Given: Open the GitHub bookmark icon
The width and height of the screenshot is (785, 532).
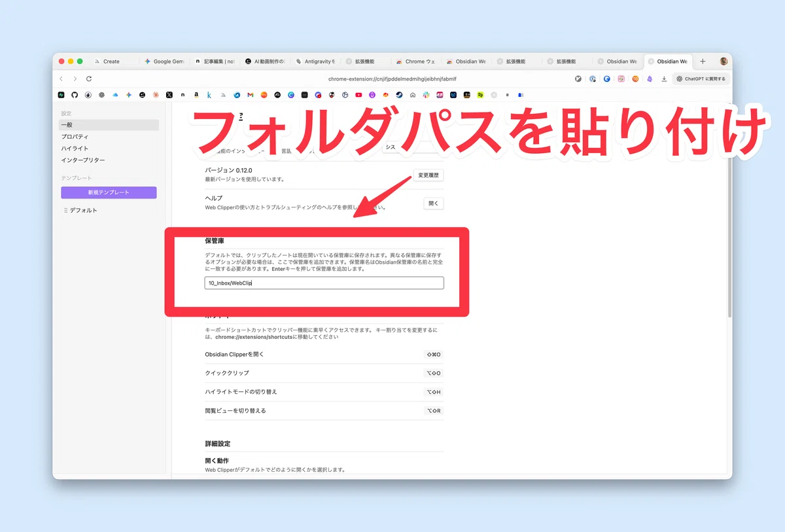Looking at the screenshot, I should [75, 95].
